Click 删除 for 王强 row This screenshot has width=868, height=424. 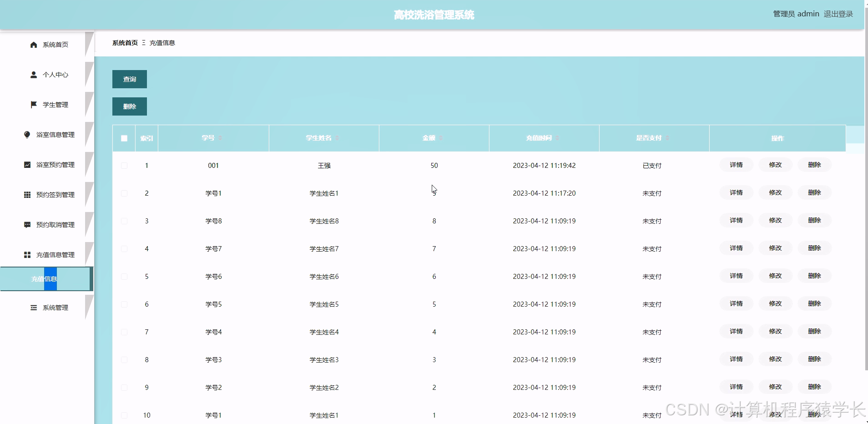pyautogui.click(x=814, y=165)
